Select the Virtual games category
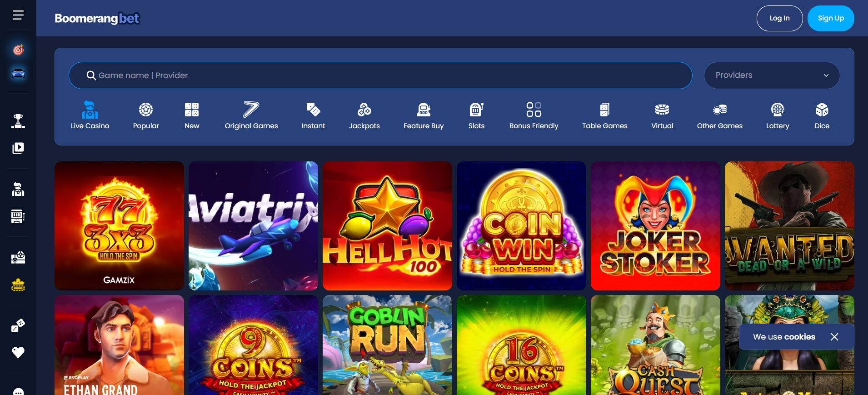Viewport: 868px width, 395px height. tap(662, 115)
